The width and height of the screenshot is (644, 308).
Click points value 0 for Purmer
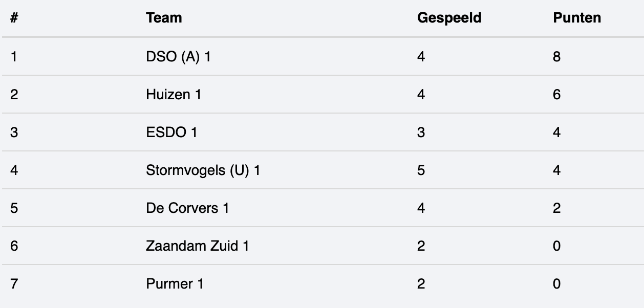(556, 284)
